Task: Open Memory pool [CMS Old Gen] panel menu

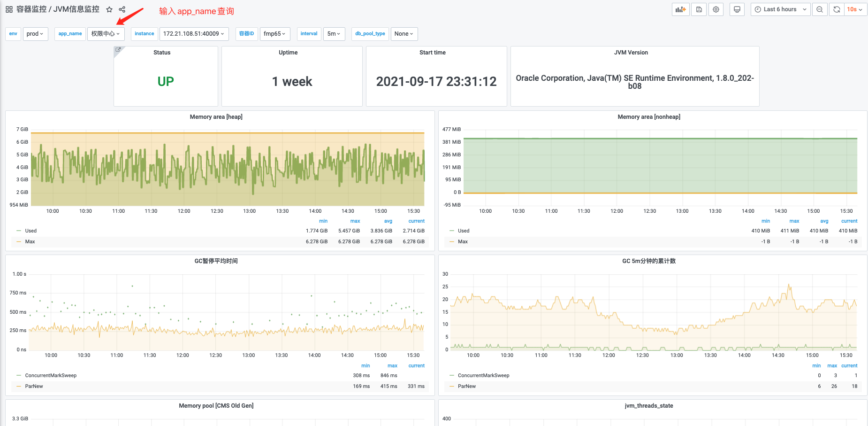Action: pos(216,406)
